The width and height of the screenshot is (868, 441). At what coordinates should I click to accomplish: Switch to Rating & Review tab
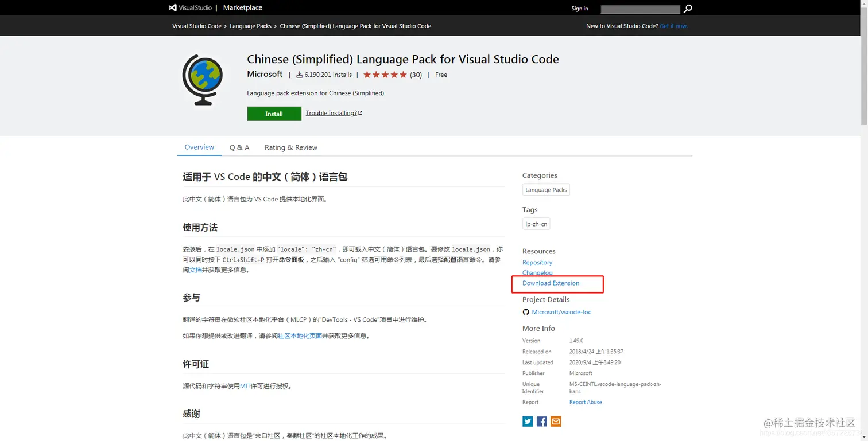[291, 147]
